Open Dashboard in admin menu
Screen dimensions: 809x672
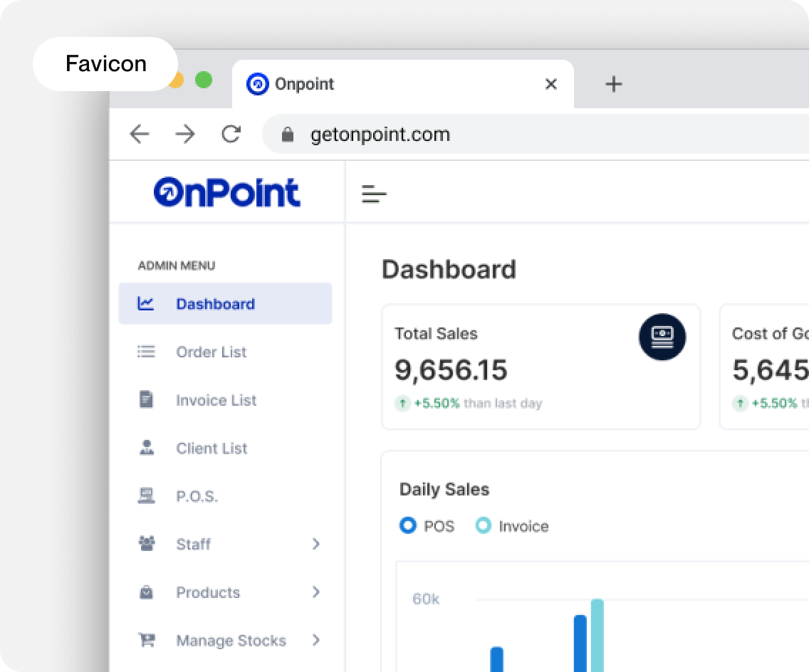tap(226, 304)
